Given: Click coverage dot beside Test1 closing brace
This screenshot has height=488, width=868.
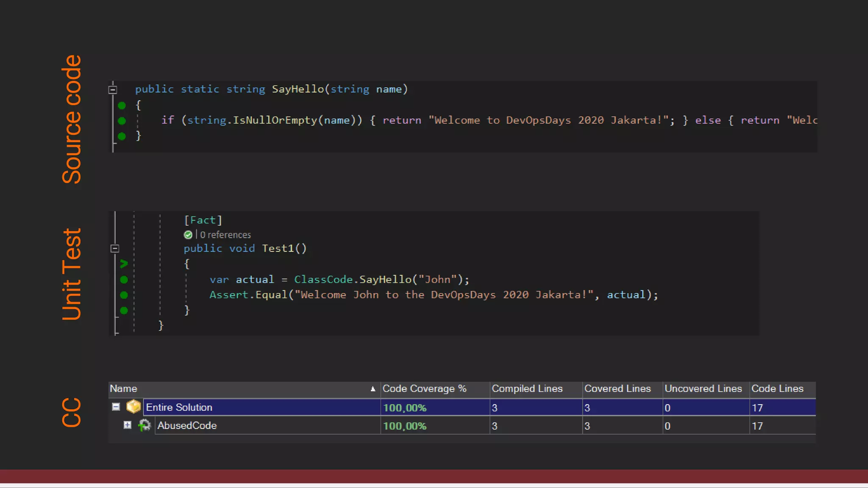Looking at the screenshot, I should [x=124, y=311].
